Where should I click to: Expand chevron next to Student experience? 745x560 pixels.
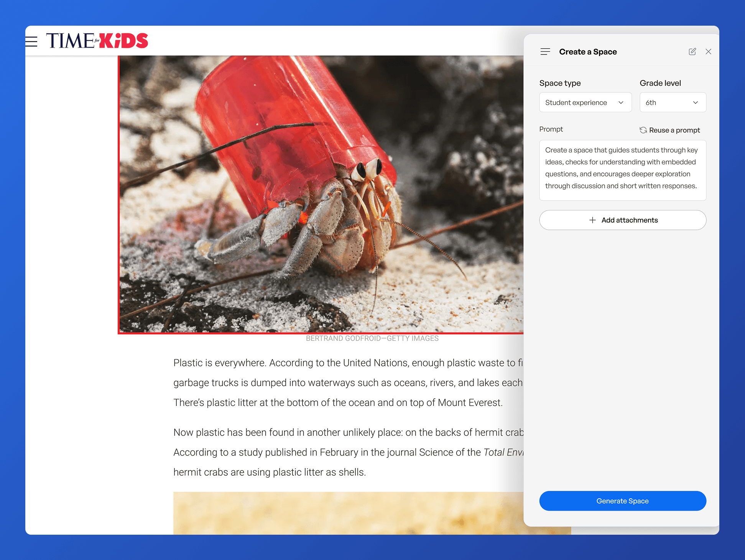(x=621, y=102)
